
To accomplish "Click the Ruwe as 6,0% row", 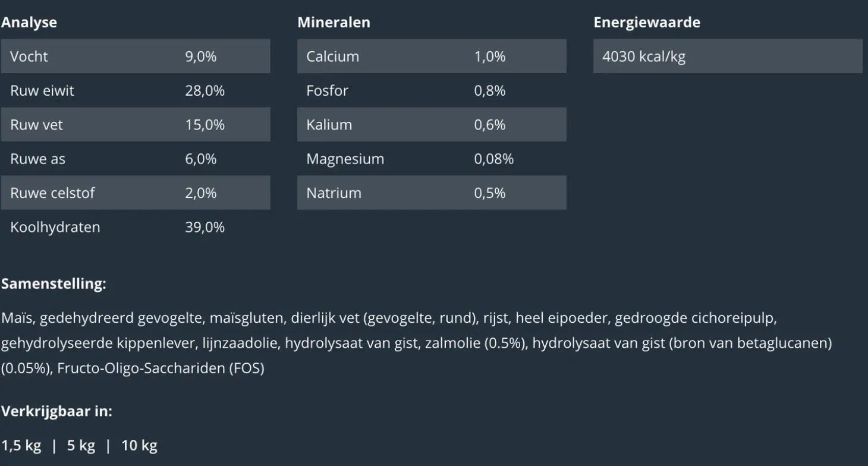I will pyautogui.click(x=136, y=159).
